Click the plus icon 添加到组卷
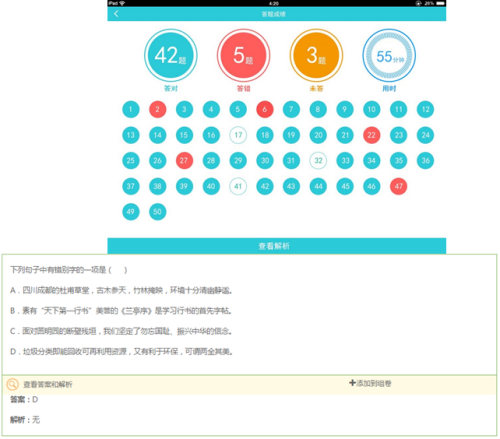This screenshot has height=439, width=500. 352,383
